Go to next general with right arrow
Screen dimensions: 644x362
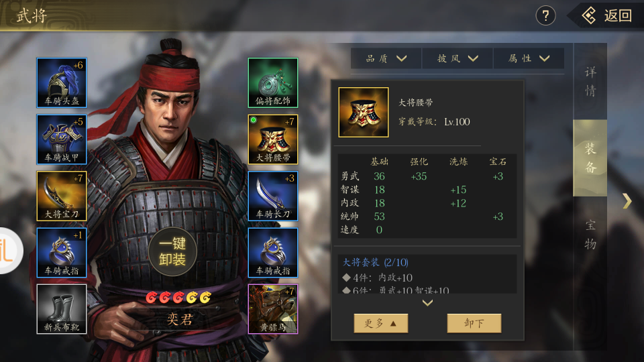(x=627, y=200)
